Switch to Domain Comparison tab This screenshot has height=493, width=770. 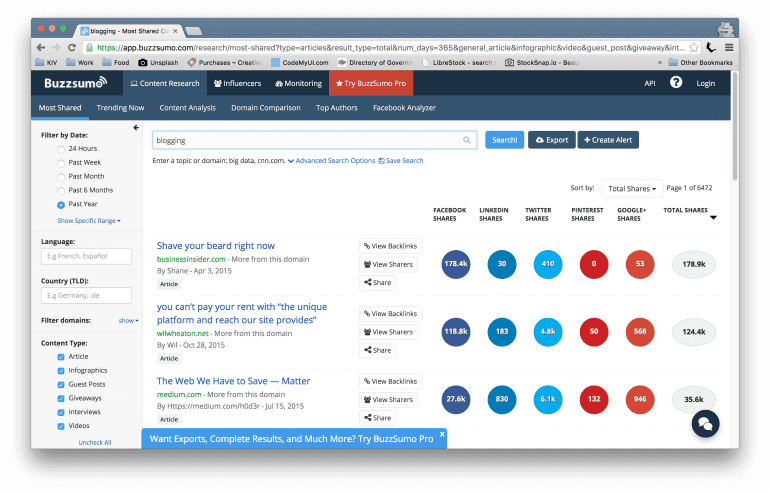click(x=266, y=108)
